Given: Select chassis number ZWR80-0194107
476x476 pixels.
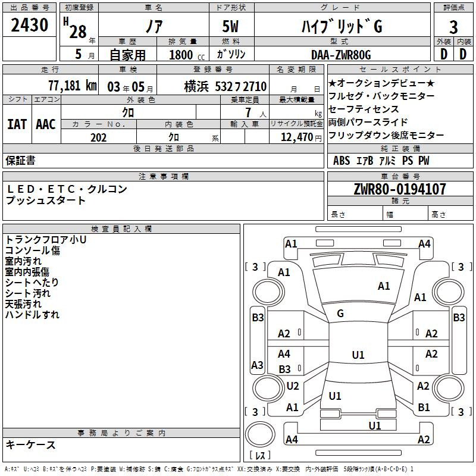Looking at the screenshot, I should tap(400, 189).
